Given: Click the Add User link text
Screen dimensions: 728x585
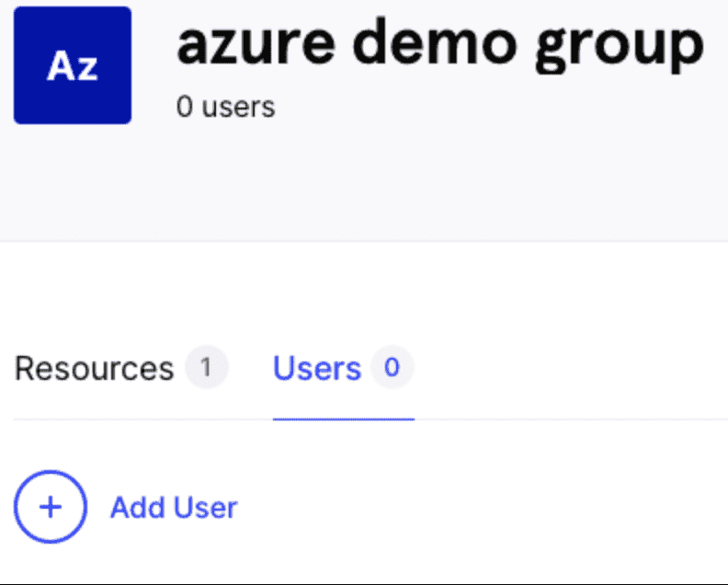Looking at the screenshot, I should pyautogui.click(x=174, y=508).
